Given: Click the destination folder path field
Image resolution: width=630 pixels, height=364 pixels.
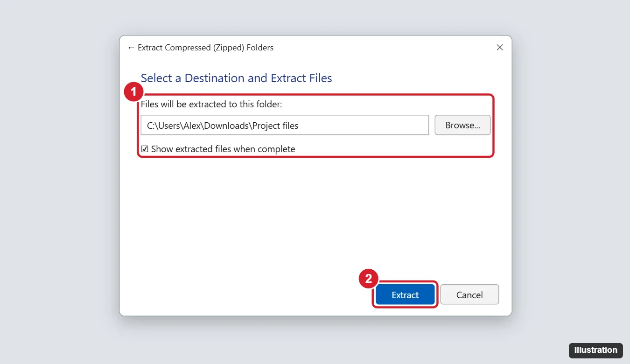Looking at the screenshot, I should tap(285, 125).
